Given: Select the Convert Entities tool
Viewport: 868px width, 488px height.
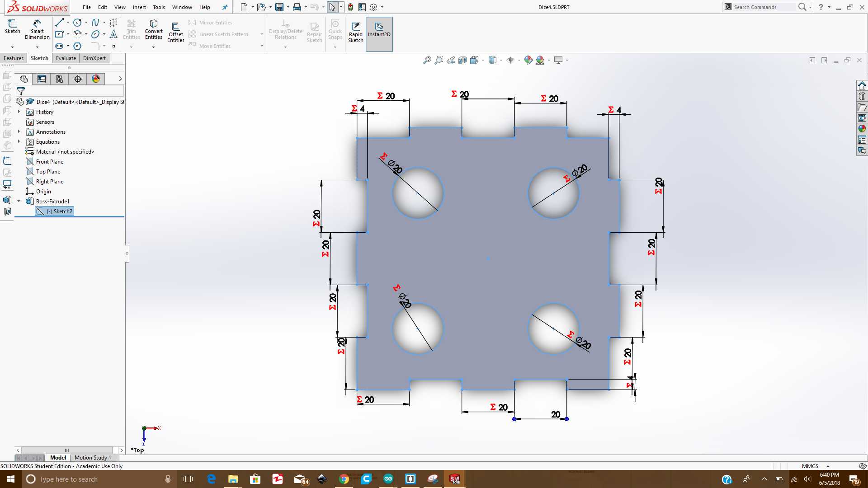Looking at the screenshot, I should (x=153, y=29).
